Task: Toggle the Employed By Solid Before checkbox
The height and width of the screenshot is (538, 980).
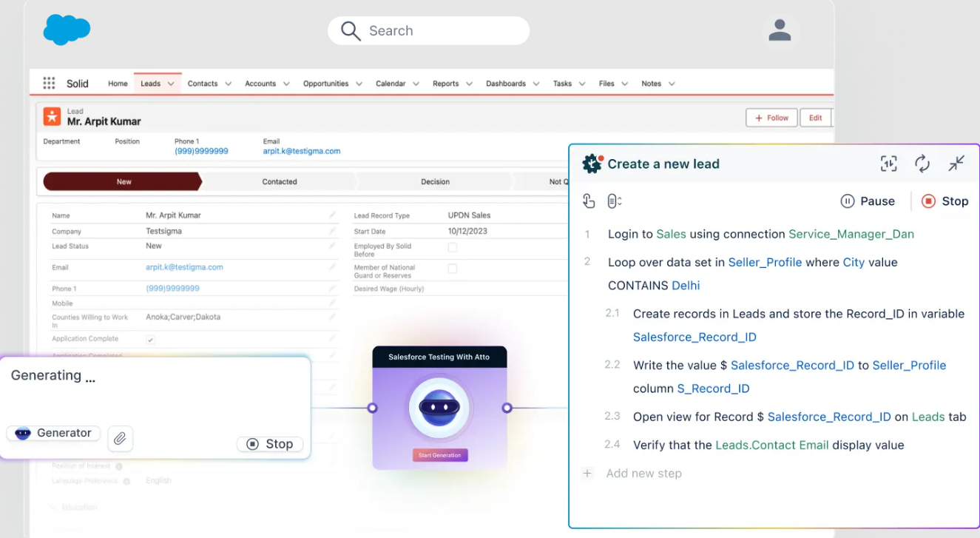Action: (x=452, y=247)
